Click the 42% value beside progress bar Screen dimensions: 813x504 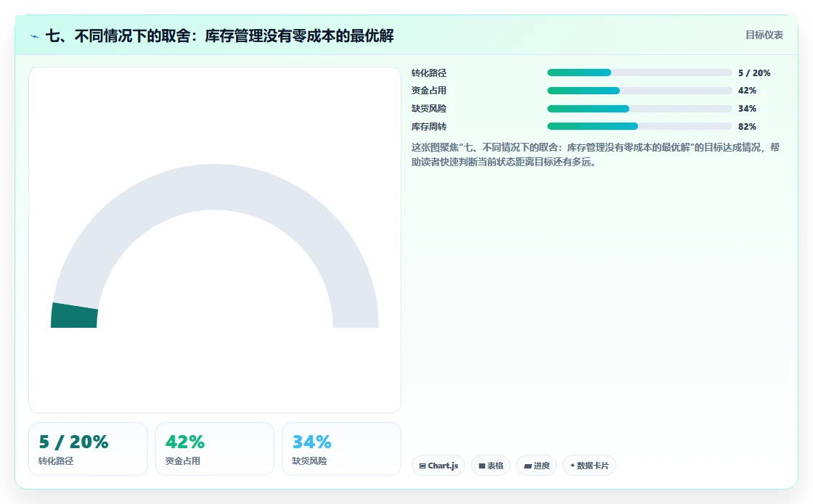click(x=747, y=91)
